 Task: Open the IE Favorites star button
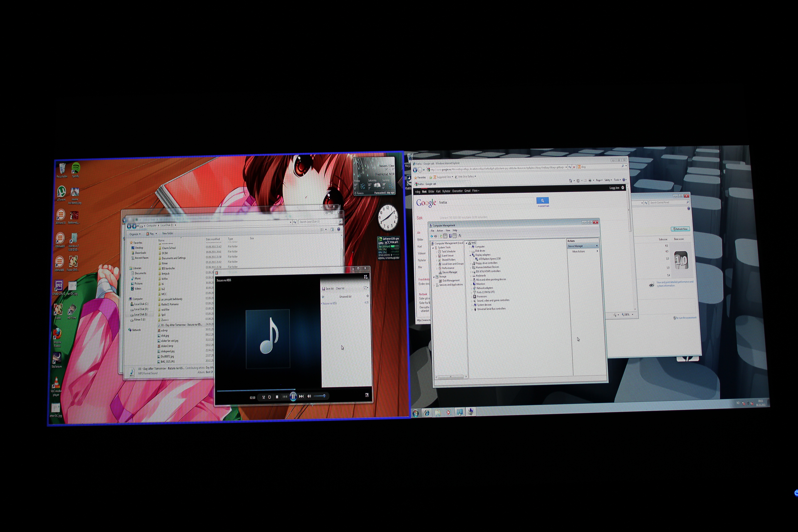pyautogui.click(x=420, y=177)
